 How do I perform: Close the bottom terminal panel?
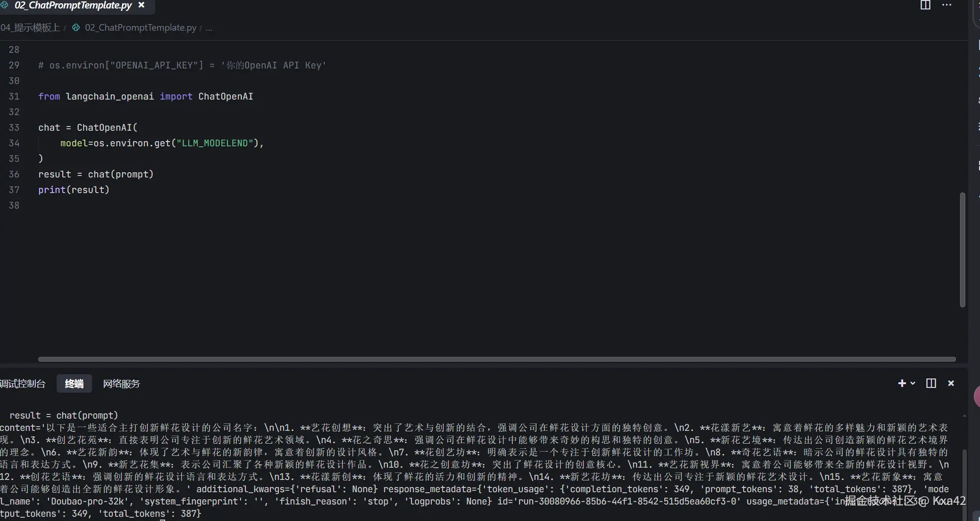pyautogui.click(x=951, y=383)
